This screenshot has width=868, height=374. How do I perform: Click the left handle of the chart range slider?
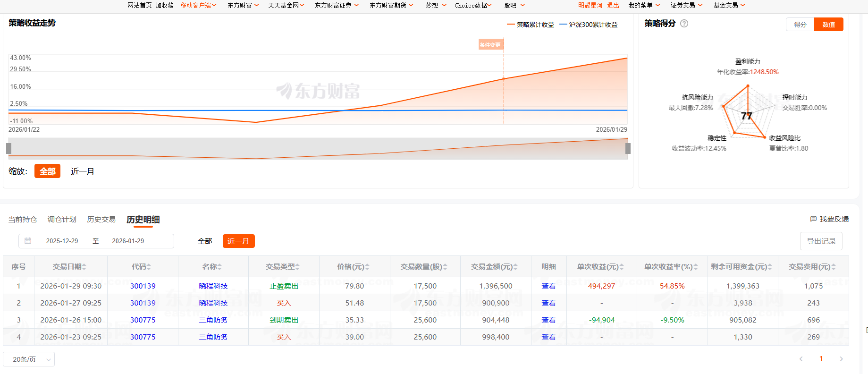8,148
